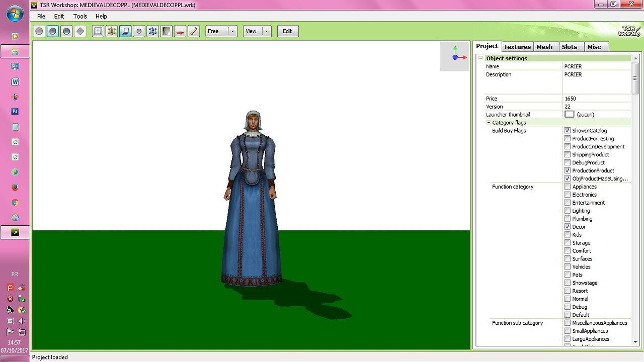
Task: Collapse the Category flags section
Action: (489, 123)
